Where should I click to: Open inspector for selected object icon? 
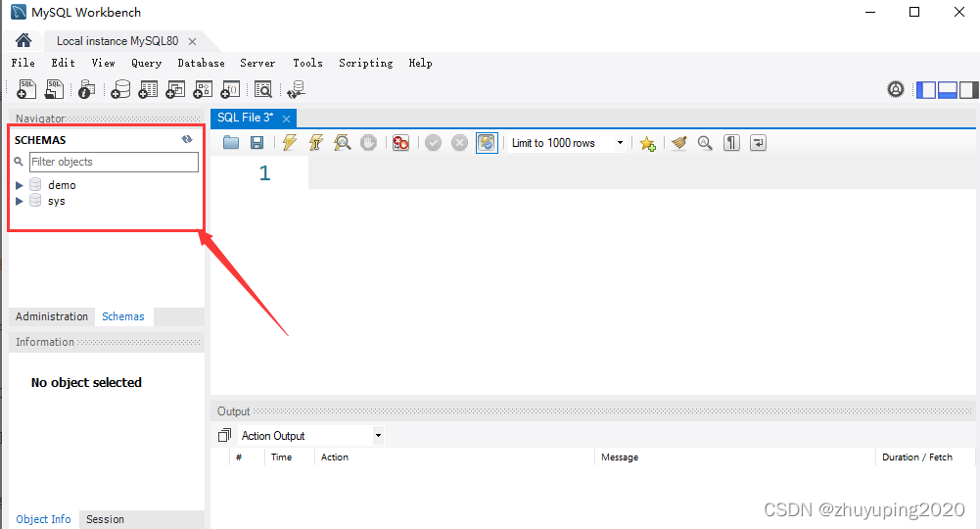87,89
